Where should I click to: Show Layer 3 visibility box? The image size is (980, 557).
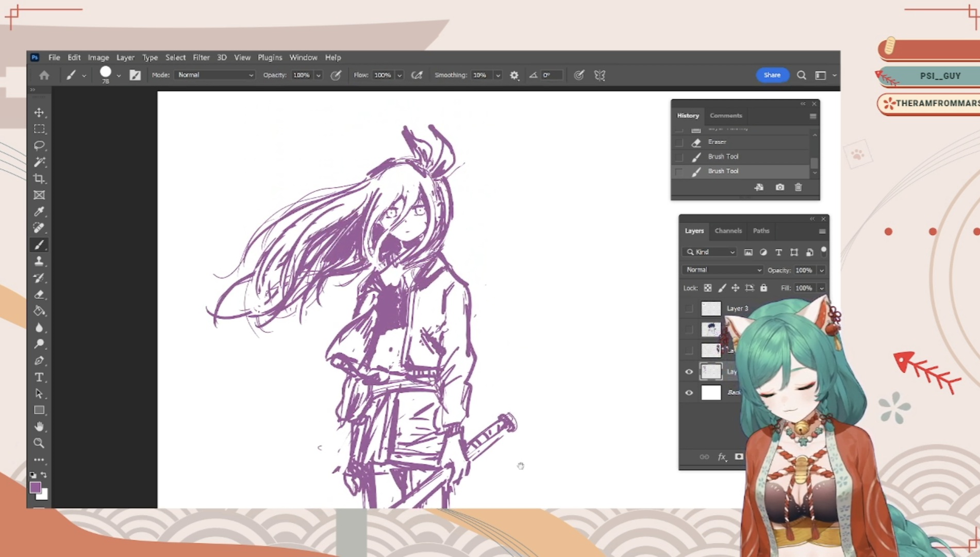coord(689,308)
